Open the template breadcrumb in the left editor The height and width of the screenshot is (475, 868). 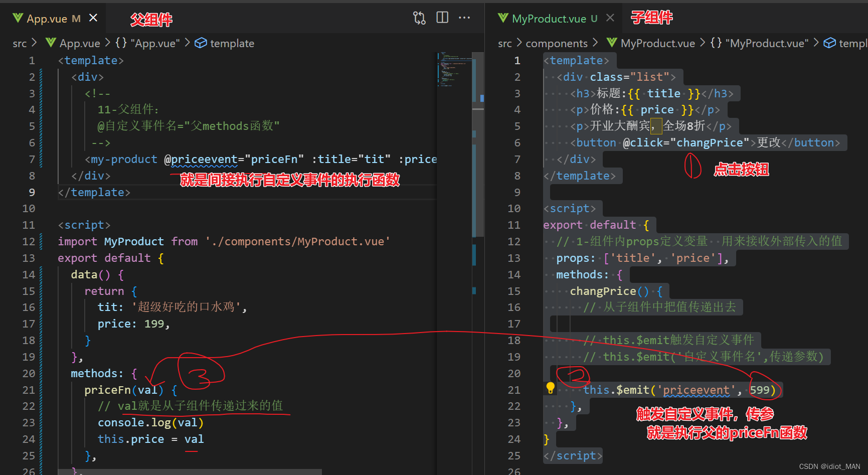click(225, 44)
